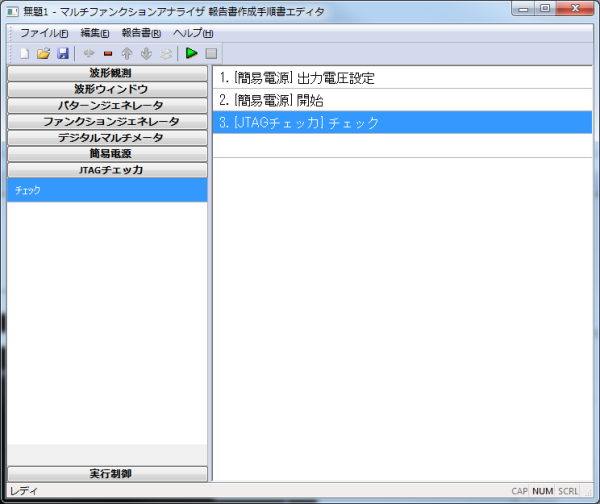This screenshot has width=600, height=504.
Task: Click the CAP indicator in status bar
Action: [519, 491]
